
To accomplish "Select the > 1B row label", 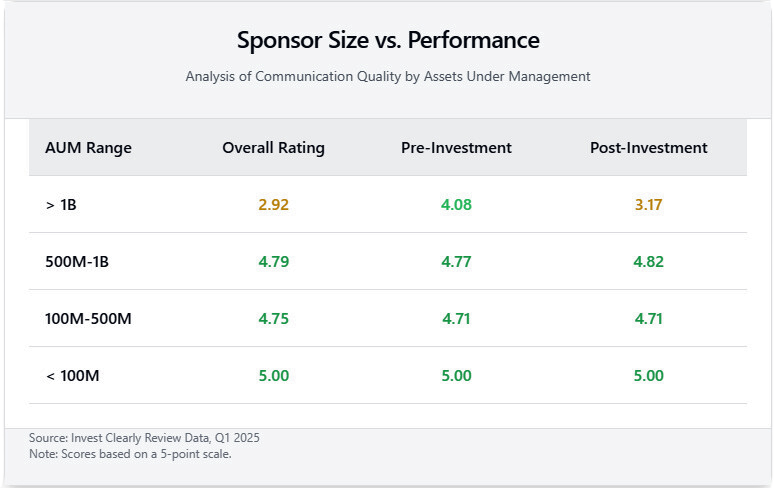I will (x=60, y=205).
